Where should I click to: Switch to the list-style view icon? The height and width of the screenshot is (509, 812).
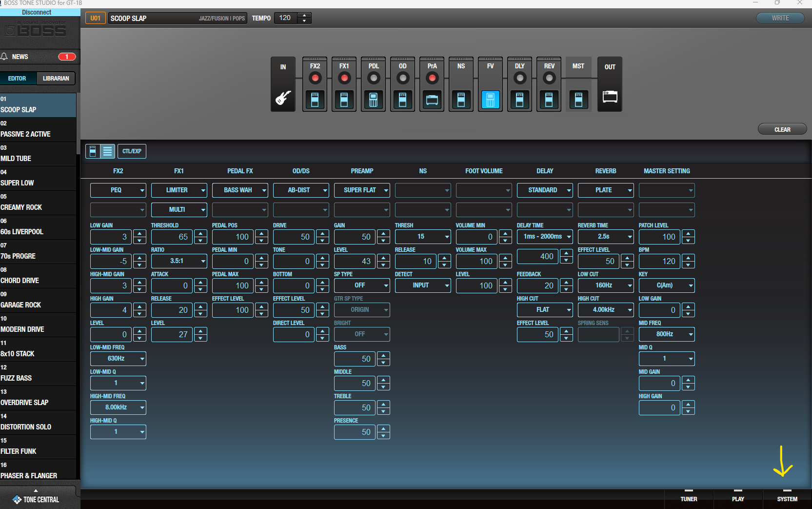[x=107, y=151]
